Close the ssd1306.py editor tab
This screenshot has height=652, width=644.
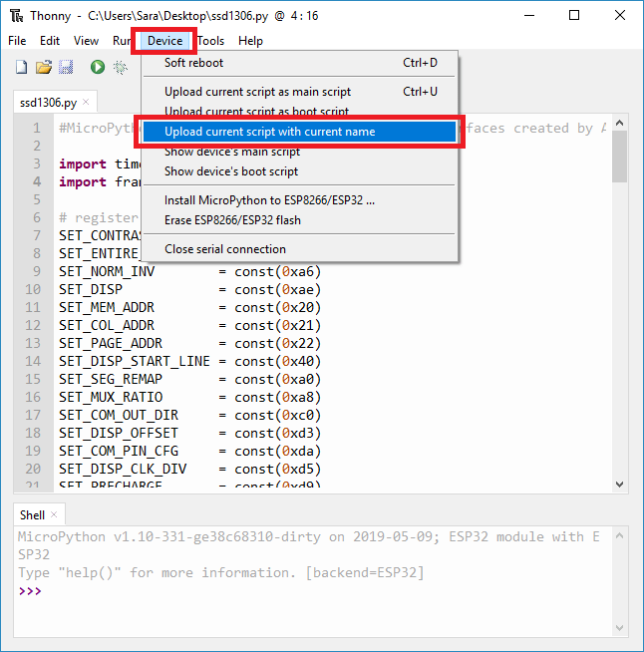coord(87,103)
